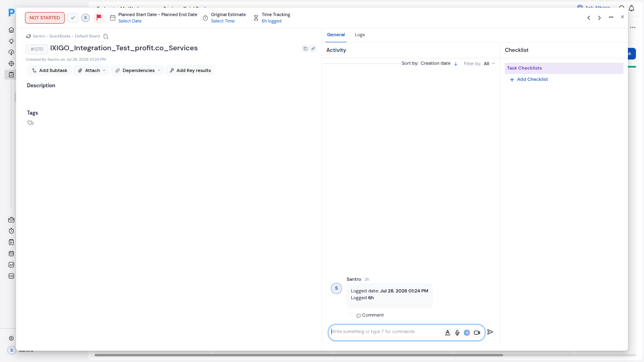Click the horizontal scrollbar at bottom
This screenshot has width=644, height=362.
pyautogui.click(x=299, y=355)
